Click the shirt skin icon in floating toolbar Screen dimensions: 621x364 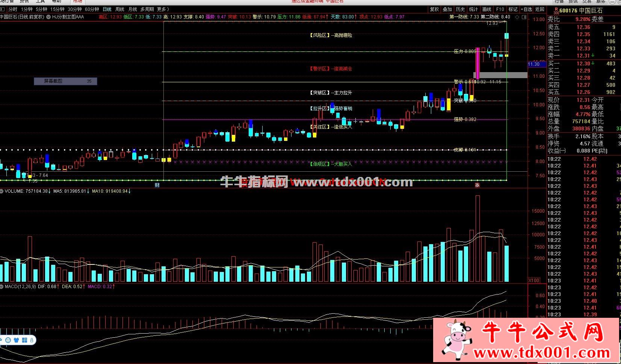[16, 340]
